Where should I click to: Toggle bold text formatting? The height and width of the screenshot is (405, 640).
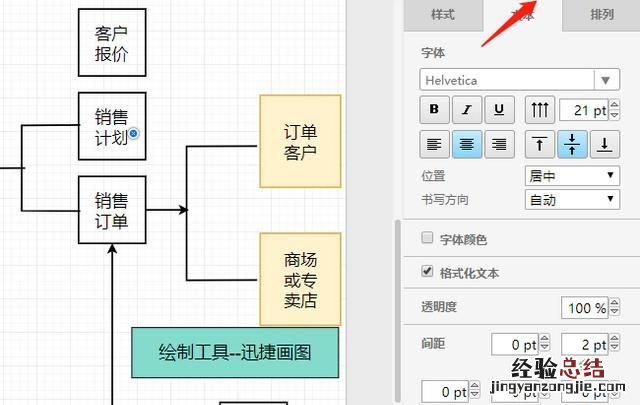click(434, 109)
